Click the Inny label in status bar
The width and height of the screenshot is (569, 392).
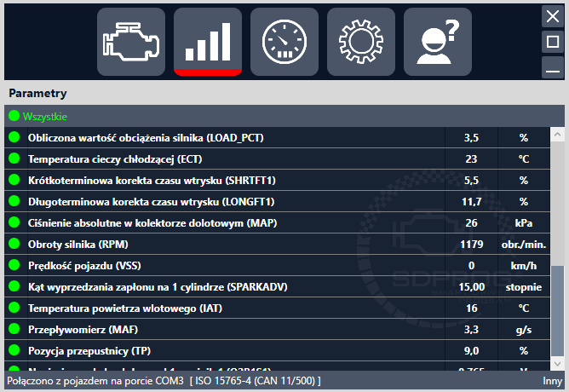(551, 380)
